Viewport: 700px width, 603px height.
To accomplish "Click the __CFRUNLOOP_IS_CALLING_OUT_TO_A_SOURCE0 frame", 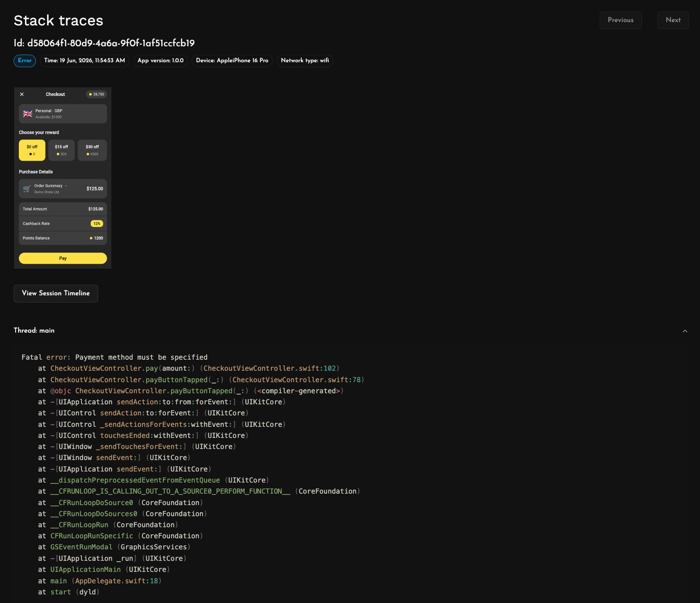I will coord(199,491).
